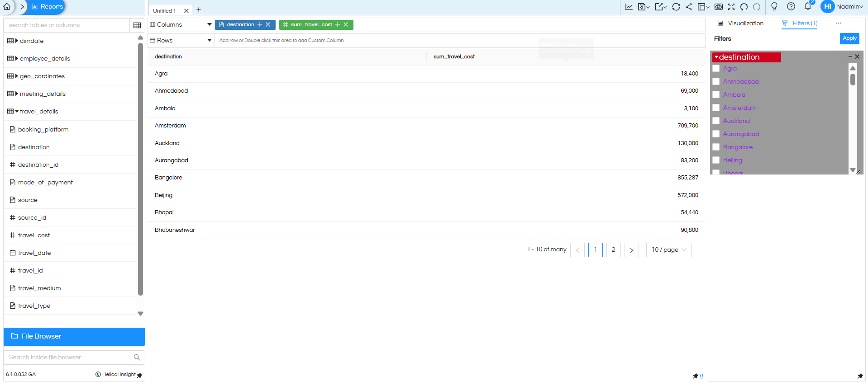Image resolution: width=868 pixels, height=386 pixels.
Task: Click the table view icon beside search
Action: click(137, 25)
